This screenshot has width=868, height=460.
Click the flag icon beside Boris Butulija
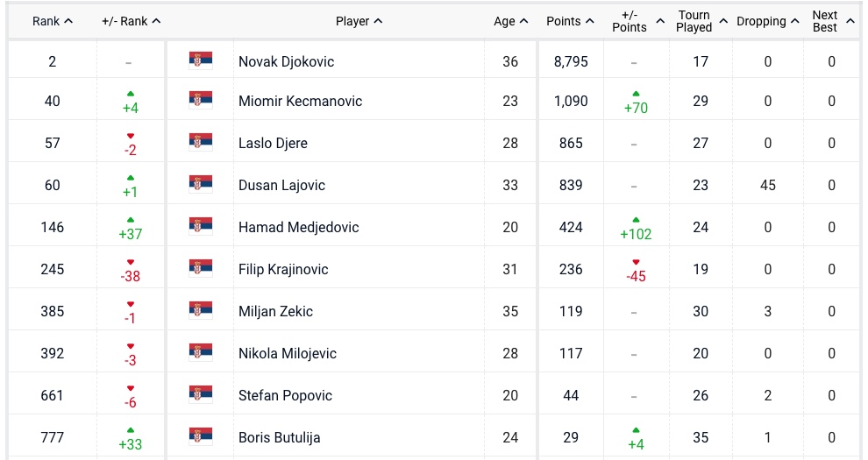click(200, 436)
